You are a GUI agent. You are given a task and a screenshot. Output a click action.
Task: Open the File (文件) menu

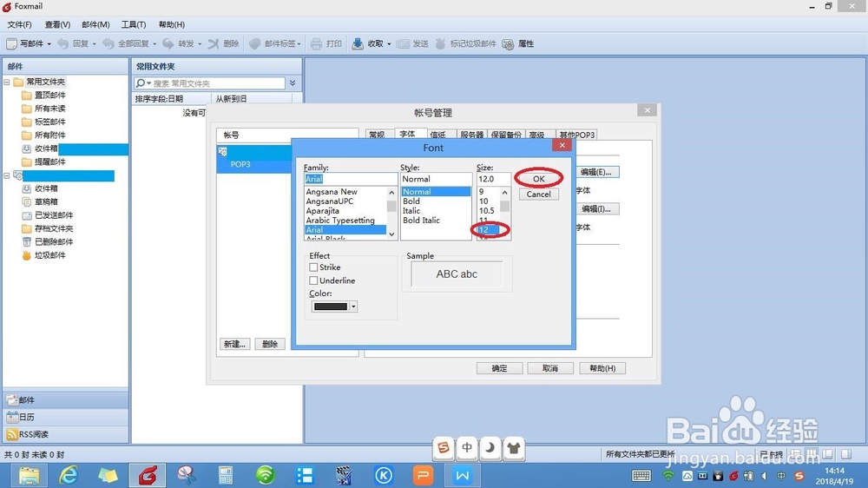(x=19, y=24)
